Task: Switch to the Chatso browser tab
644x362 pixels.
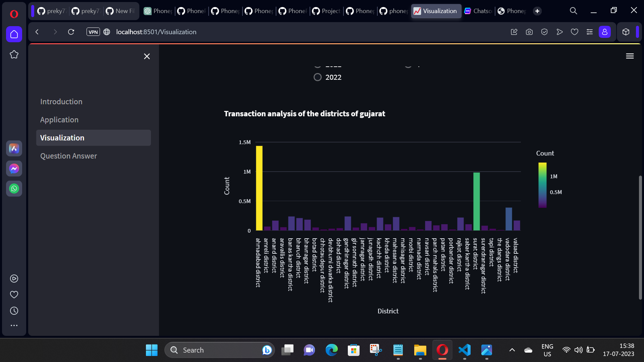Action: pos(478,11)
